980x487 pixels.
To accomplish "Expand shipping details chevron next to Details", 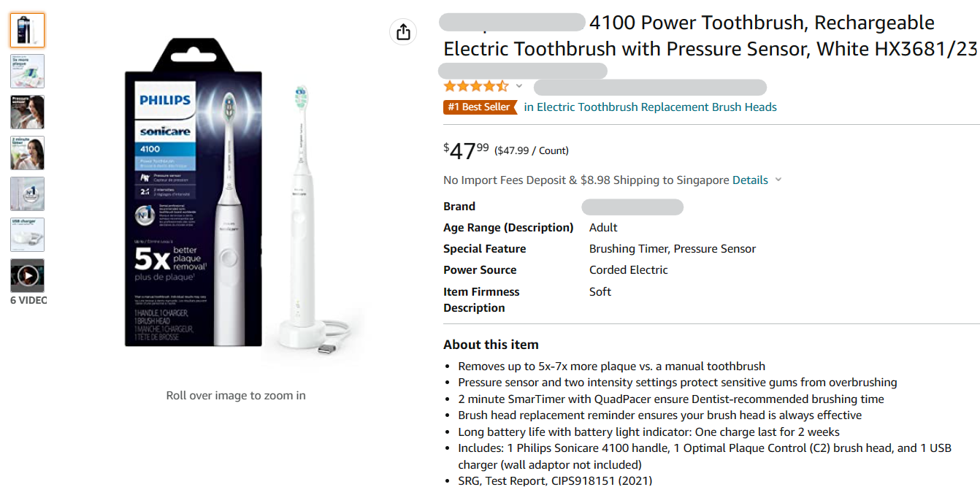I will (x=778, y=180).
